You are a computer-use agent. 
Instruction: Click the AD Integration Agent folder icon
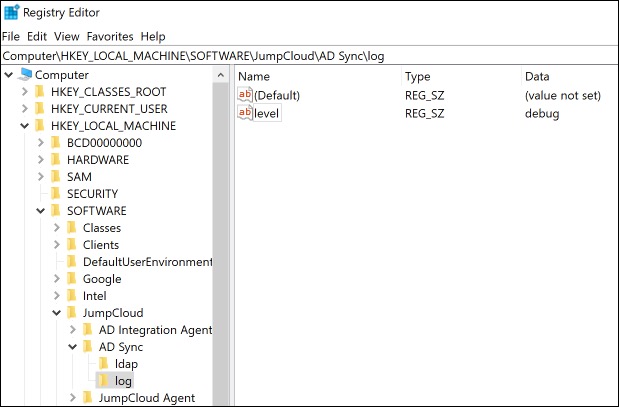click(x=88, y=330)
